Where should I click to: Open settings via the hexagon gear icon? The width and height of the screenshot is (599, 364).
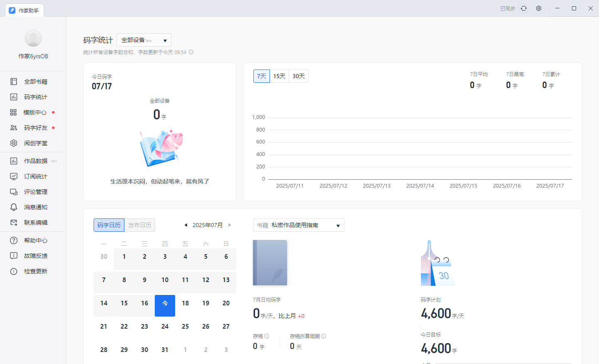pos(539,8)
